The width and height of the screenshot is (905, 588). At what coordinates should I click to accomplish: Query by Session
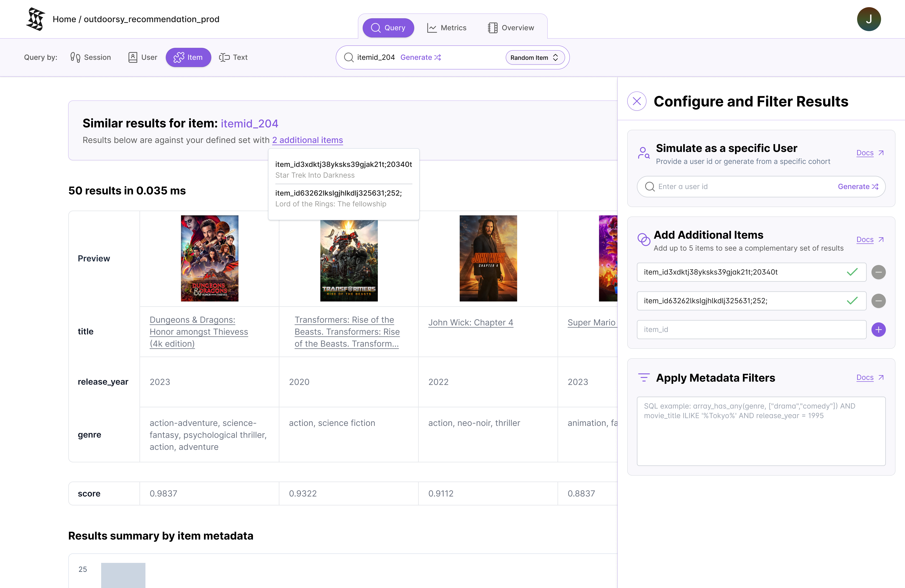[91, 57]
